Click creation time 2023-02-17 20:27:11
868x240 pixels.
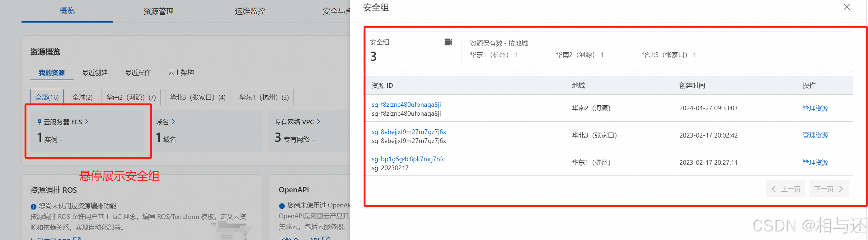708,163
